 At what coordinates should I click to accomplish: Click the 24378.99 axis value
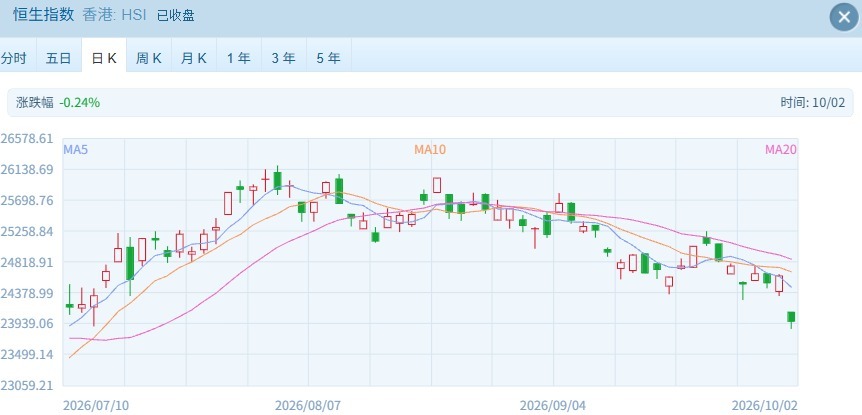click(27, 293)
